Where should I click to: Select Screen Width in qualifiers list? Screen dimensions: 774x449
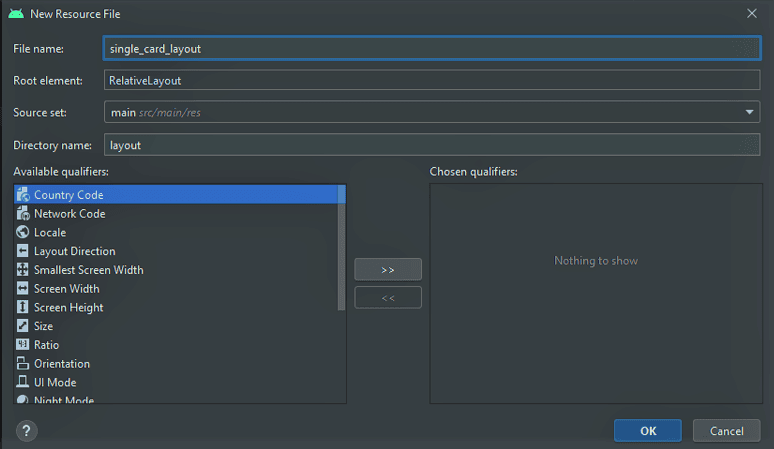click(66, 289)
